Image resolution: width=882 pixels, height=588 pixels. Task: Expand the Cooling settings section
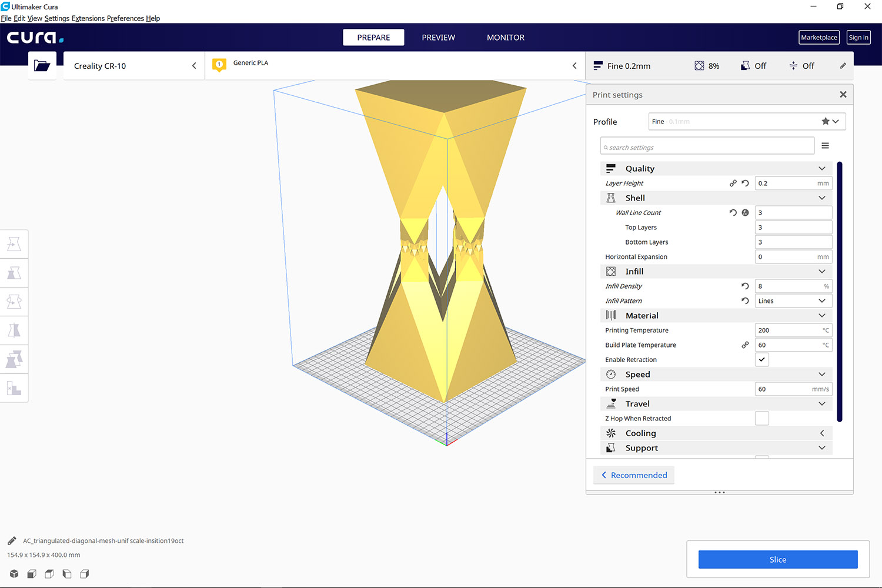pyautogui.click(x=821, y=433)
